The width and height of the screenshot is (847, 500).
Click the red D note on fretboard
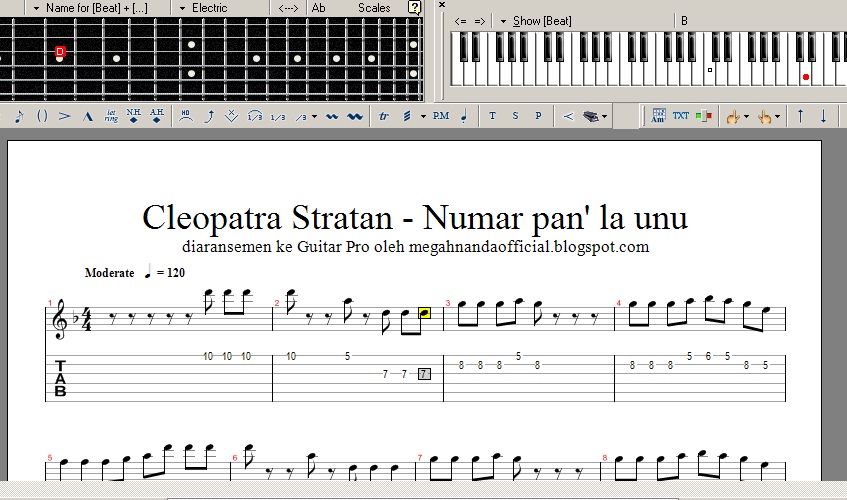(60, 52)
